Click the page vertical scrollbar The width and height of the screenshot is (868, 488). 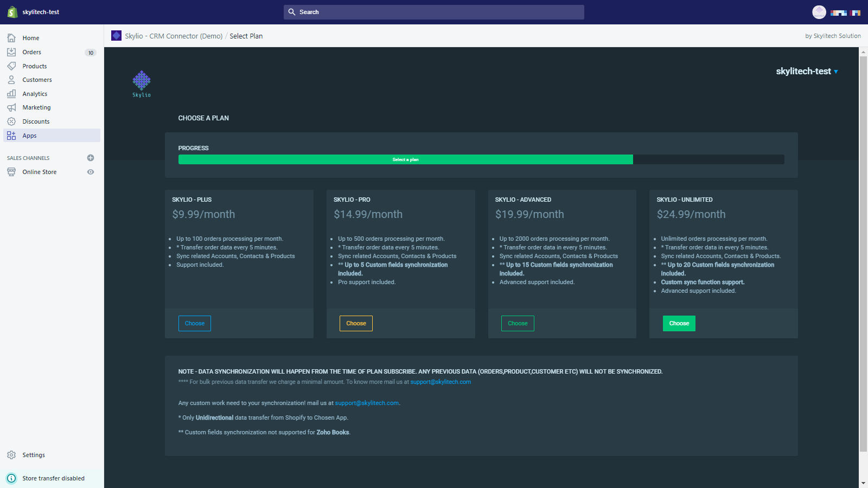(x=863, y=254)
